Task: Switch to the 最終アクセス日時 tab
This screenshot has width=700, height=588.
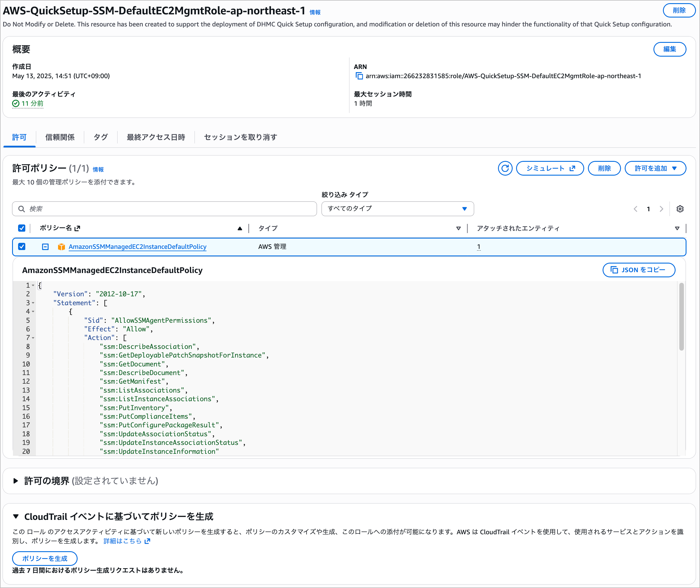Action: click(x=156, y=137)
